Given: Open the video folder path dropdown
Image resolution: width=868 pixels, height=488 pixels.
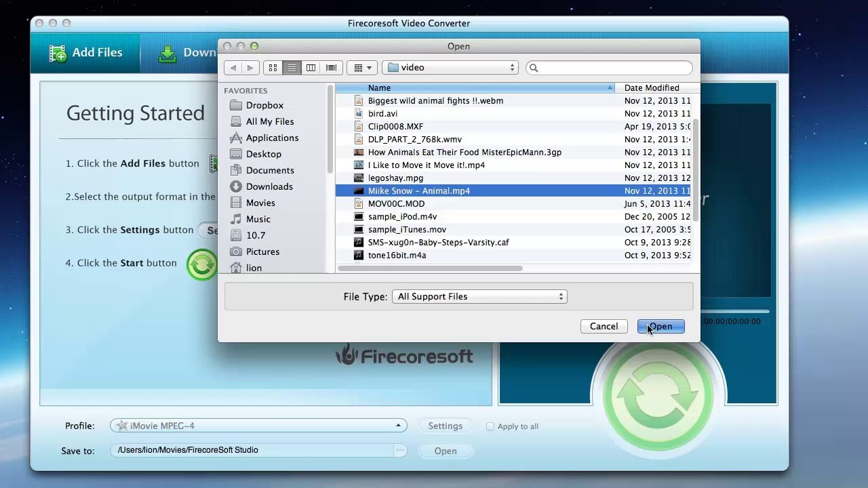Looking at the screenshot, I should [450, 68].
